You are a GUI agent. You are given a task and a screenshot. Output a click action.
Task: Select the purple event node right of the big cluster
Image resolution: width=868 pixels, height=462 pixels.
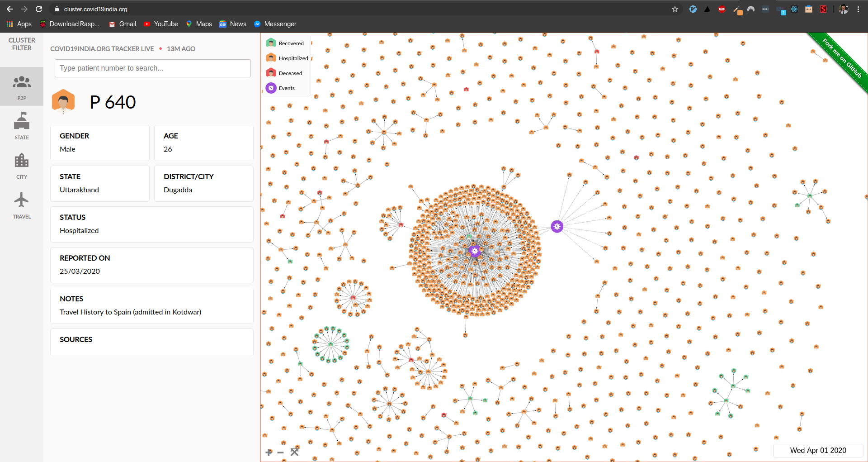coord(557,226)
